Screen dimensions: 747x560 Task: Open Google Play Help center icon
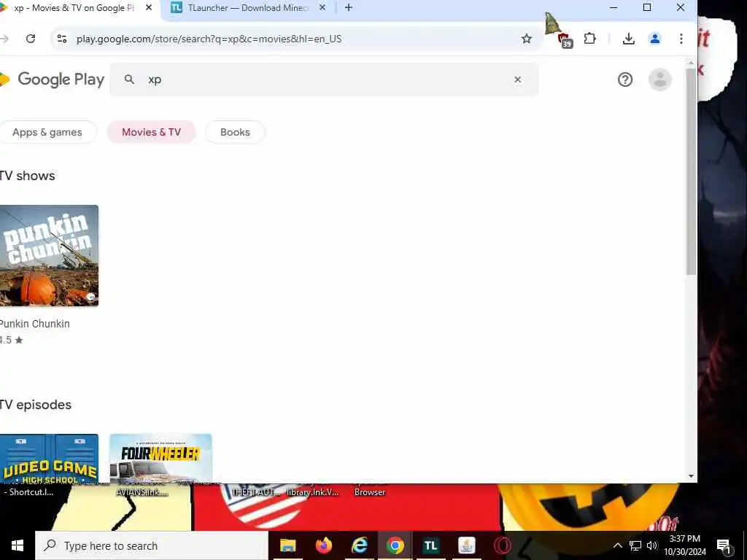pyautogui.click(x=625, y=79)
